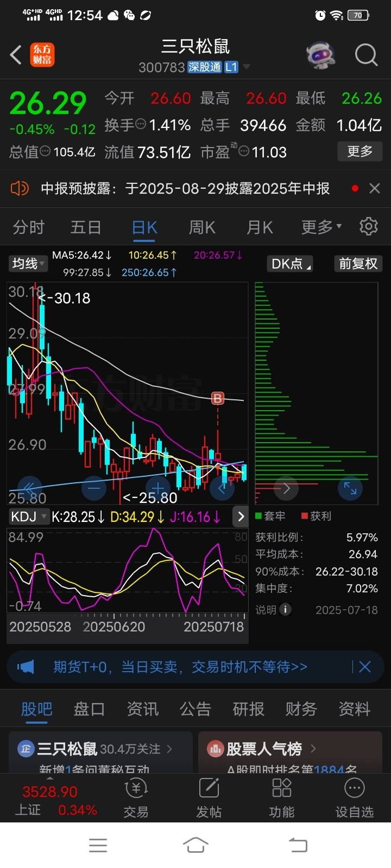The image size is (391, 868).
Task: Tap the banner megaphone icon
Action: 26,667
